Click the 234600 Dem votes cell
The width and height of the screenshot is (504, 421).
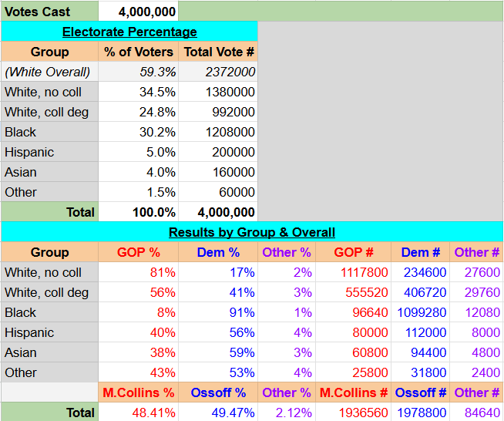tap(421, 272)
